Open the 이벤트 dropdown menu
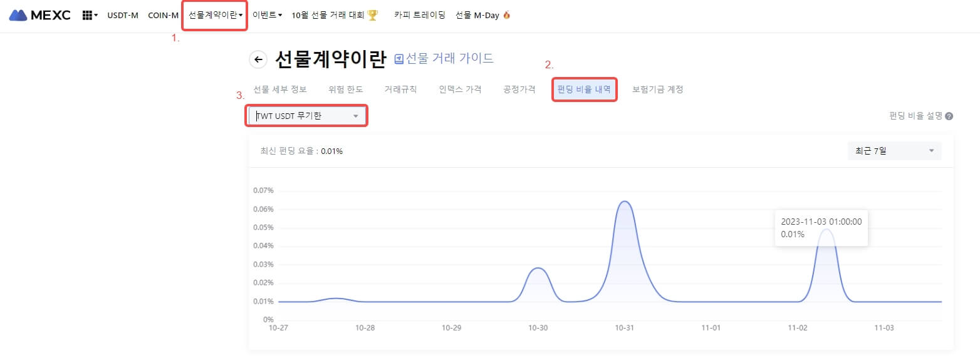Image resolution: width=980 pixels, height=358 pixels. point(267,15)
